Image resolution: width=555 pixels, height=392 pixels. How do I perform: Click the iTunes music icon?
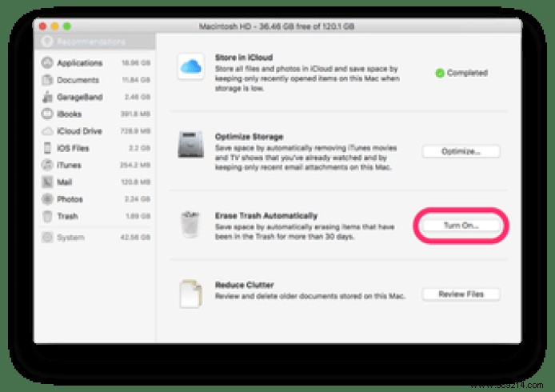[47, 165]
